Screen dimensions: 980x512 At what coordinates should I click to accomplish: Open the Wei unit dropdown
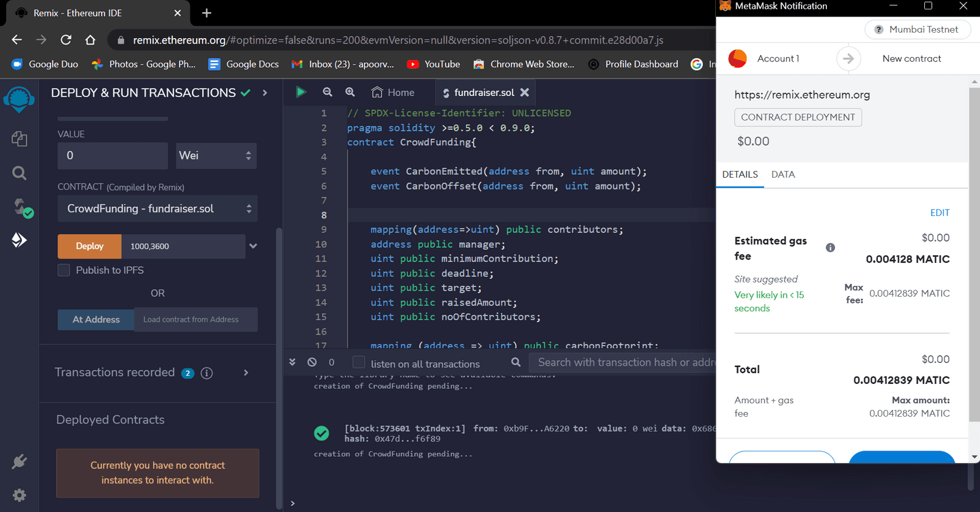216,156
